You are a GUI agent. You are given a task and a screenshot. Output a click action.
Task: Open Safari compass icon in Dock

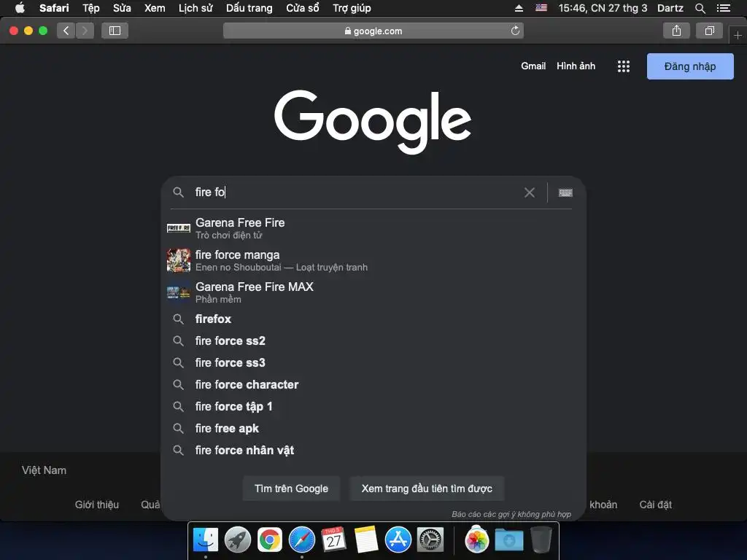click(x=301, y=540)
